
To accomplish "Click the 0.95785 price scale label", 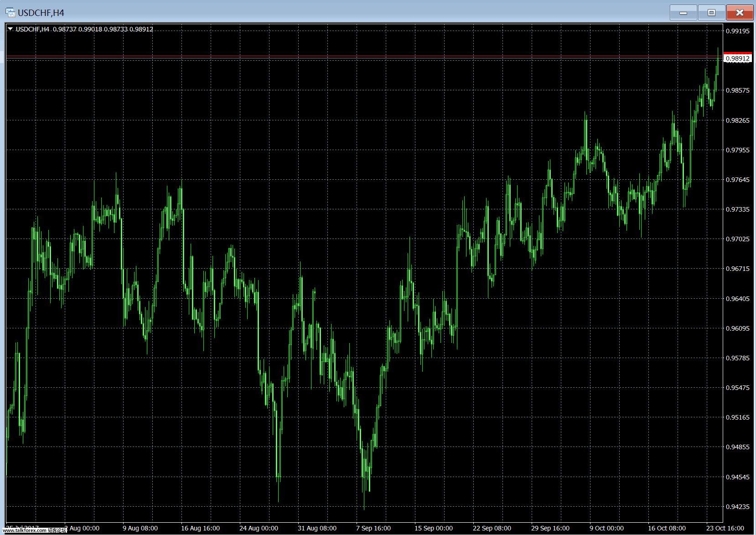I will point(737,358).
